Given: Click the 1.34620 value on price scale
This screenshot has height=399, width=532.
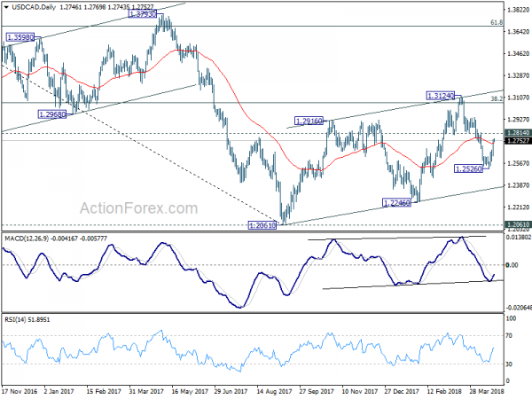Looking at the screenshot, I should (x=518, y=53).
